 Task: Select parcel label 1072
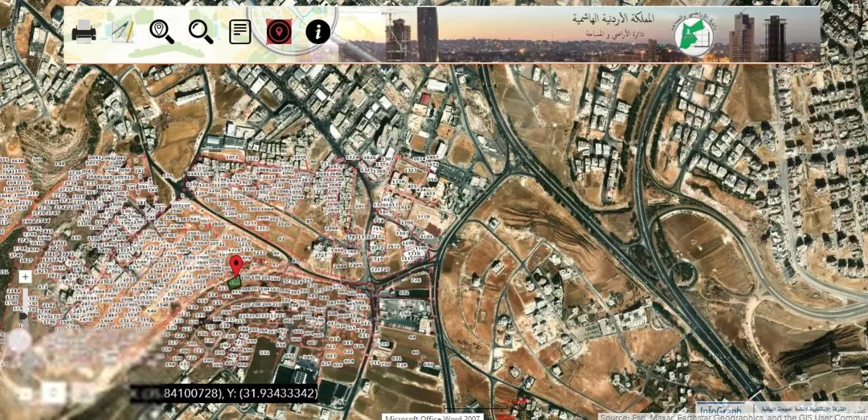232,157
